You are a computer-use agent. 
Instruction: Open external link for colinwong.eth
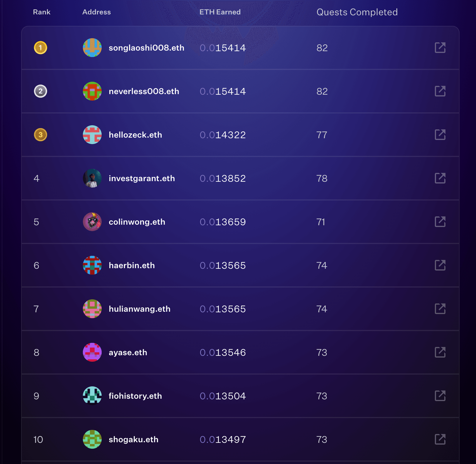point(440,222)
